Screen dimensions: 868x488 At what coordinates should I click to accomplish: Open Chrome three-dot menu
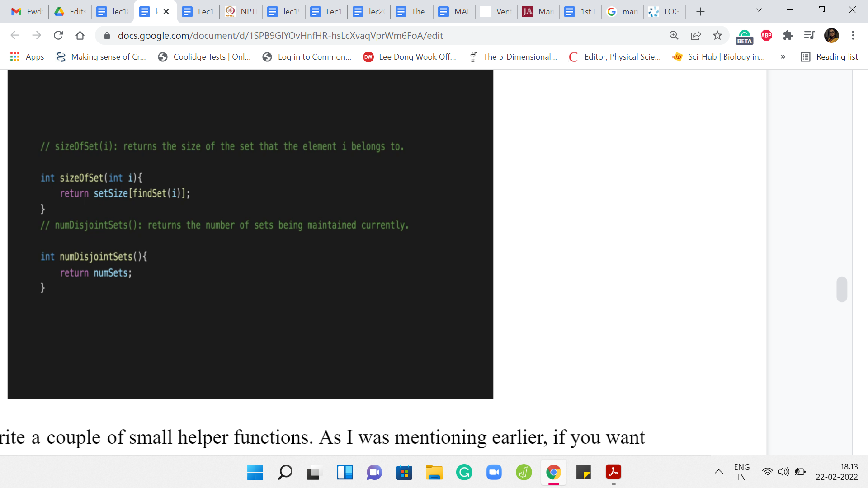[853, 35]
